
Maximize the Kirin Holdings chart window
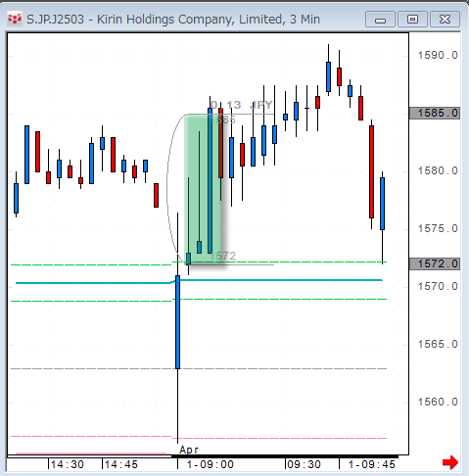[412, 20]
